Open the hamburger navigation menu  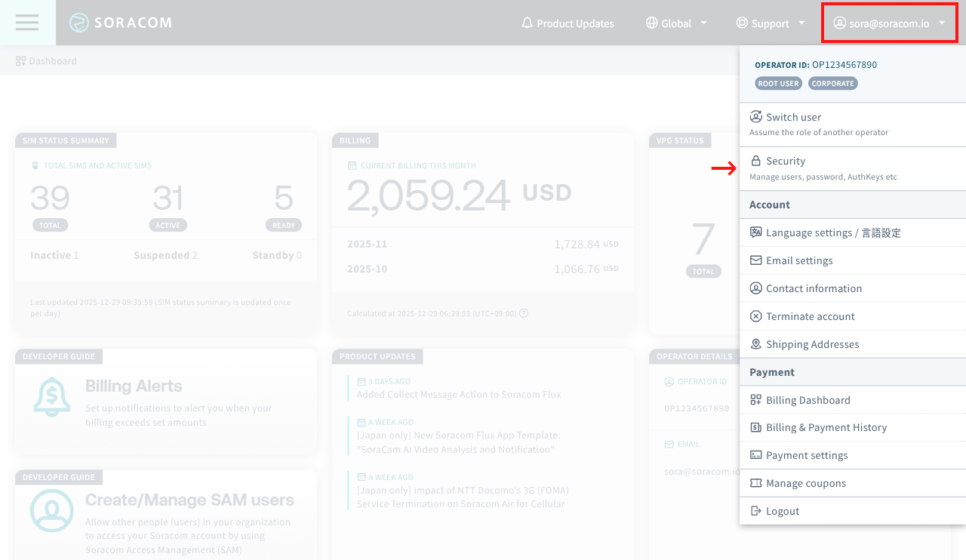[x=27, y=22]
